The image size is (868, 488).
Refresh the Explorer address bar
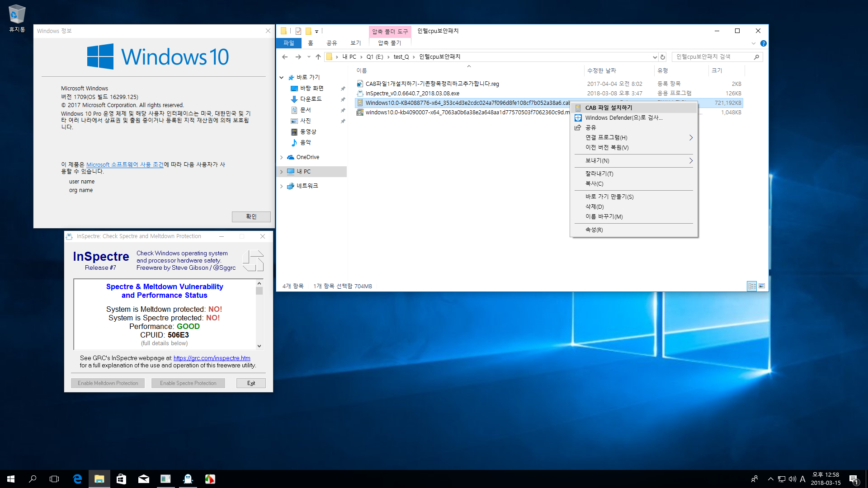663,57
